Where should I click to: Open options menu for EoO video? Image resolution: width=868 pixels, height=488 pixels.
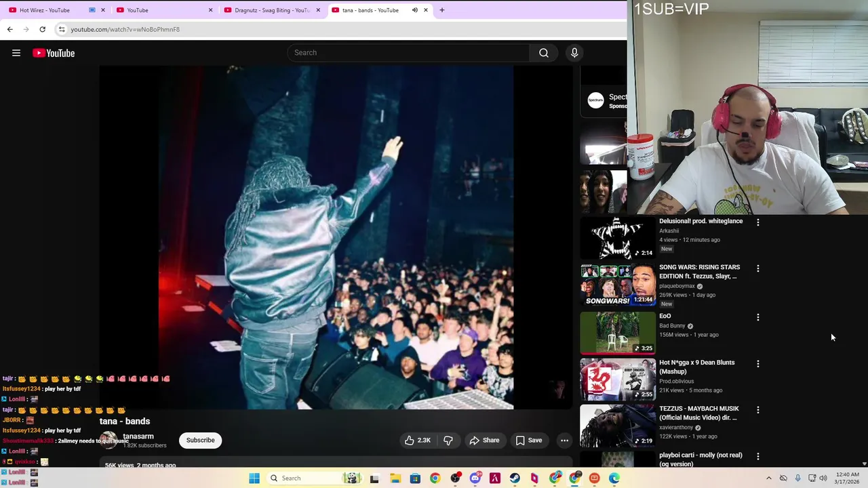758,317
